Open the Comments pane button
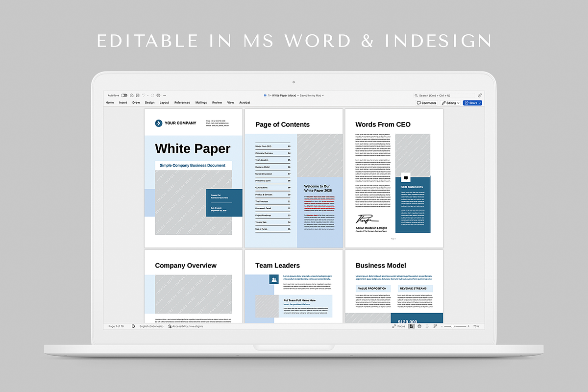Screen dimensions: 588x392 (x=426, y=103)
